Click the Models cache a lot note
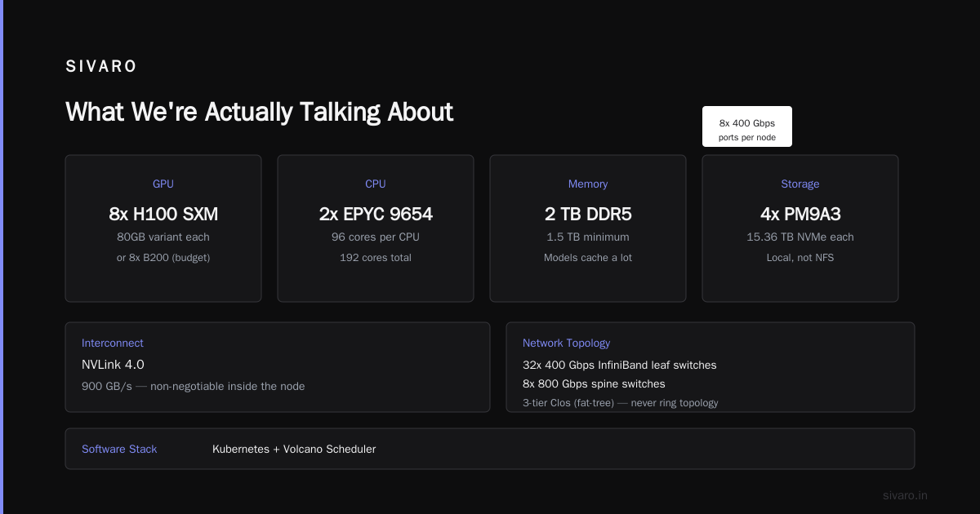980x514 pixels. pyautogui.click(x=588, y=258)
